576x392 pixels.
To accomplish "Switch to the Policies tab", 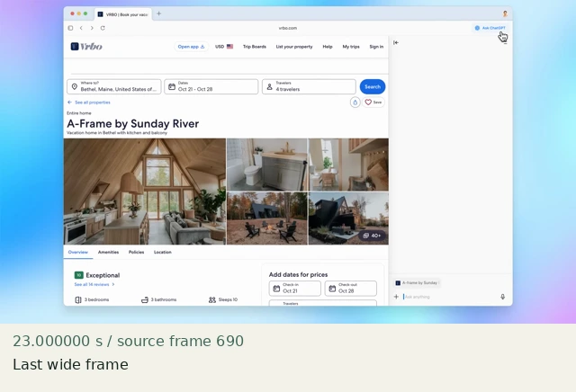I will [136, 252].
